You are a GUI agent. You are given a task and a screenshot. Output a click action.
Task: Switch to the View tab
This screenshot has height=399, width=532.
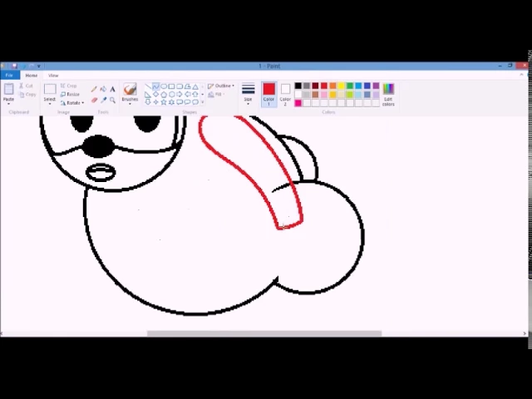click(x=52, y=76)
